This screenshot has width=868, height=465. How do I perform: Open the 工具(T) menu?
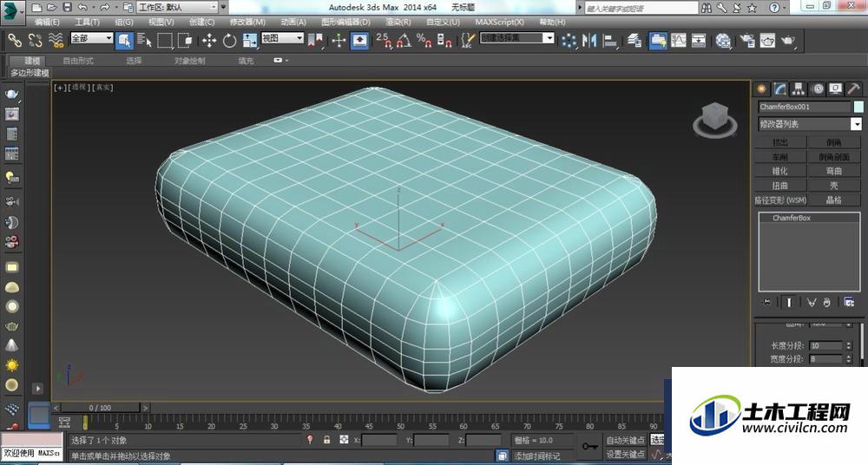[x=87, y=23]
